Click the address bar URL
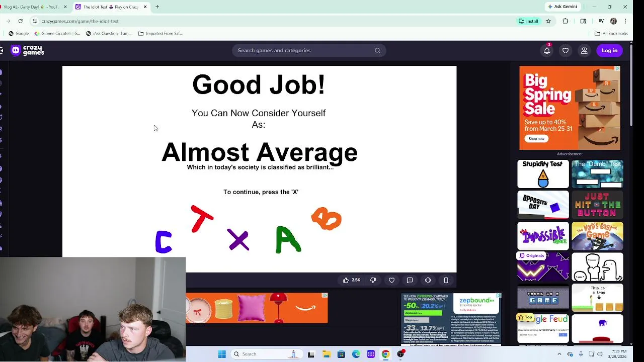 click(80, 21)
